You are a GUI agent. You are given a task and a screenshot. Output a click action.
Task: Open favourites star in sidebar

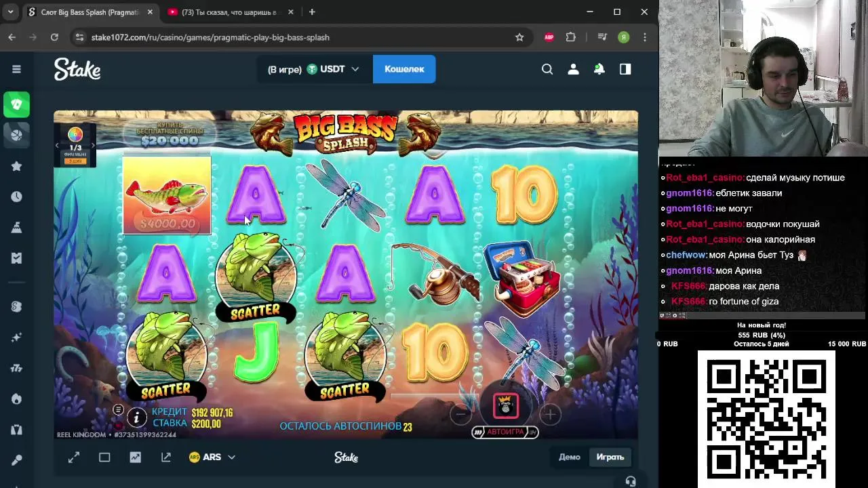click(16, 166)
